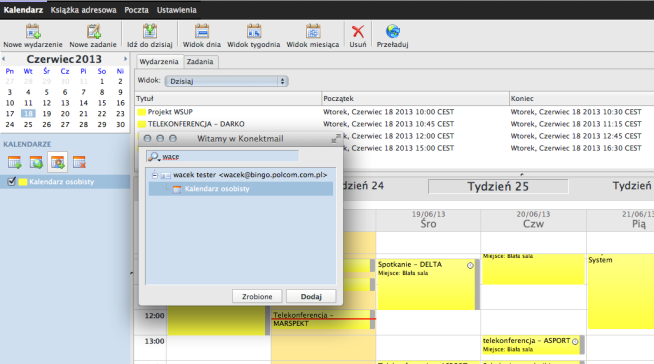Open Widok miesiąca view
The image size is (654, 364).
[313, 32]
